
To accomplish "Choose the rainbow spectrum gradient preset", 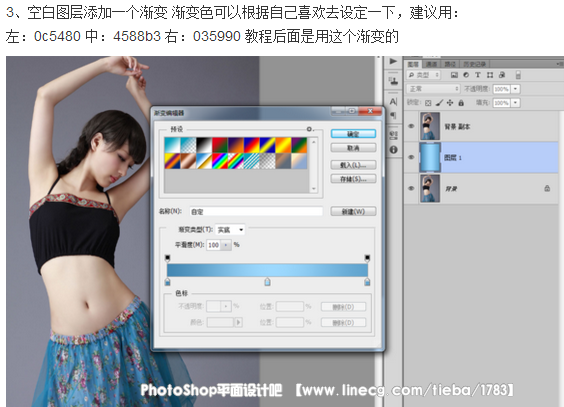I will pos(220,161).
